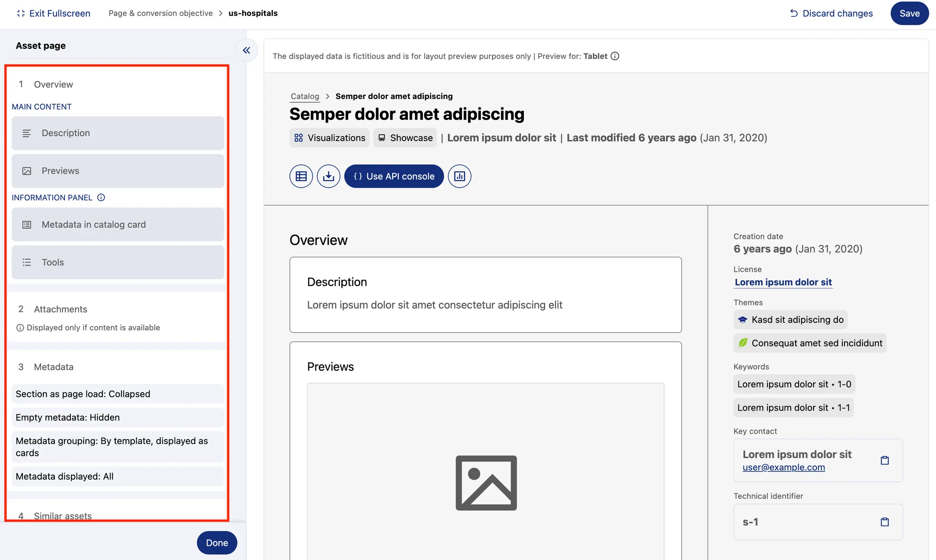Click the Discard changes button
936x560 pixels.
(x=831, y=13)
